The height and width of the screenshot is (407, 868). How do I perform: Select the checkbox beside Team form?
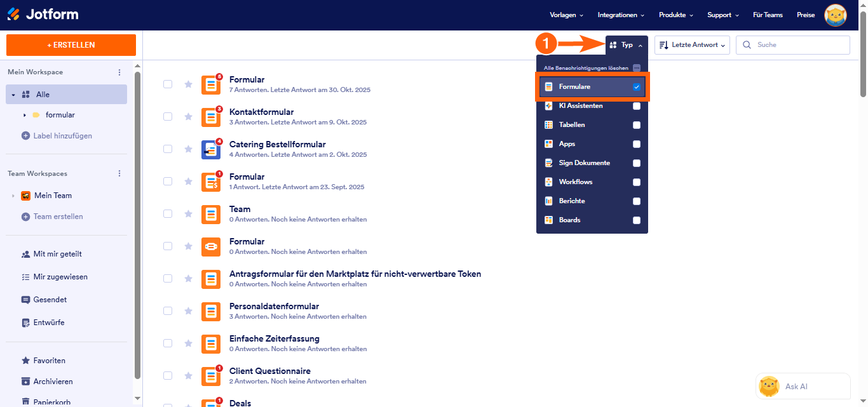pyautogui.click(x=168, y=213)
